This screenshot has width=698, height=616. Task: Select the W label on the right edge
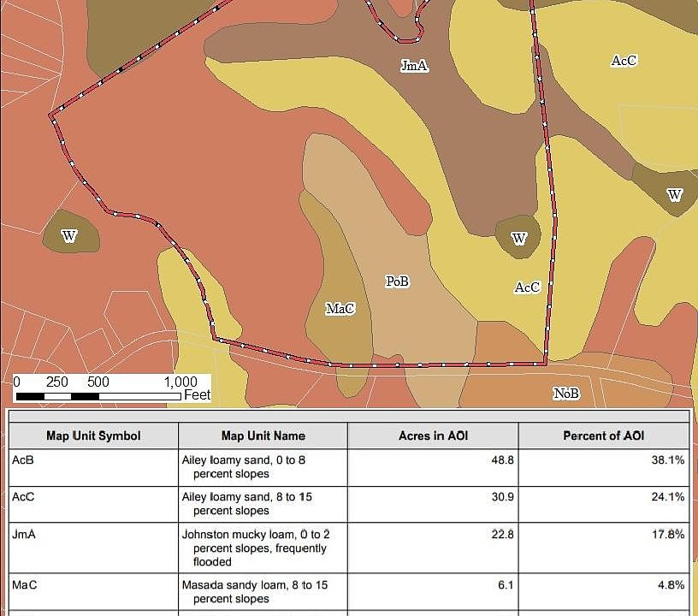[x=675, y=194]
